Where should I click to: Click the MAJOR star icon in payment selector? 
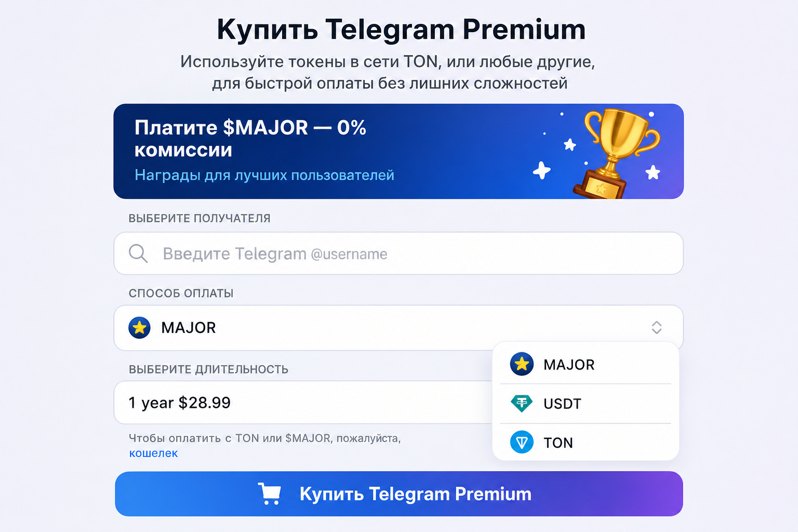pyautogui.click(x=139, y=328)
